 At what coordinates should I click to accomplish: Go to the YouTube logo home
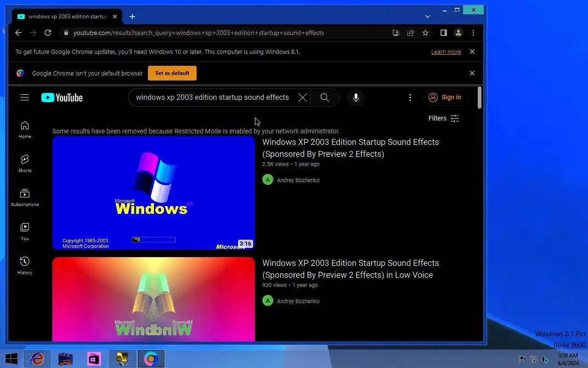click(62, 98)
